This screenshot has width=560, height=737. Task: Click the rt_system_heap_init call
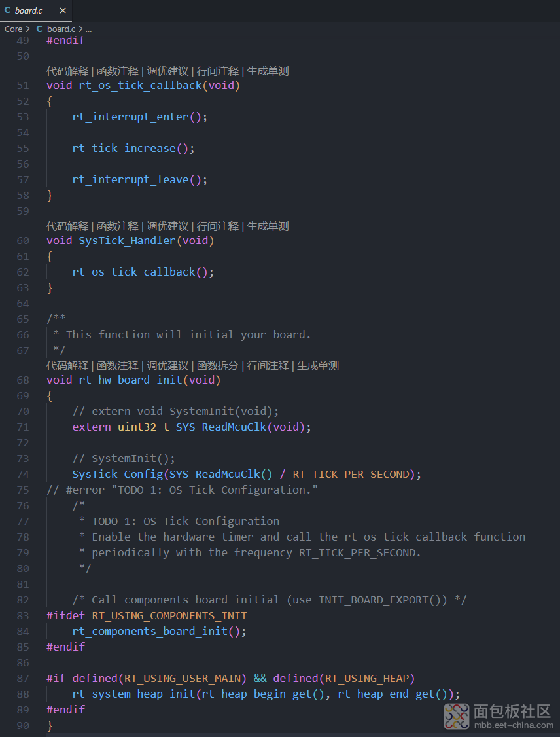134,694
